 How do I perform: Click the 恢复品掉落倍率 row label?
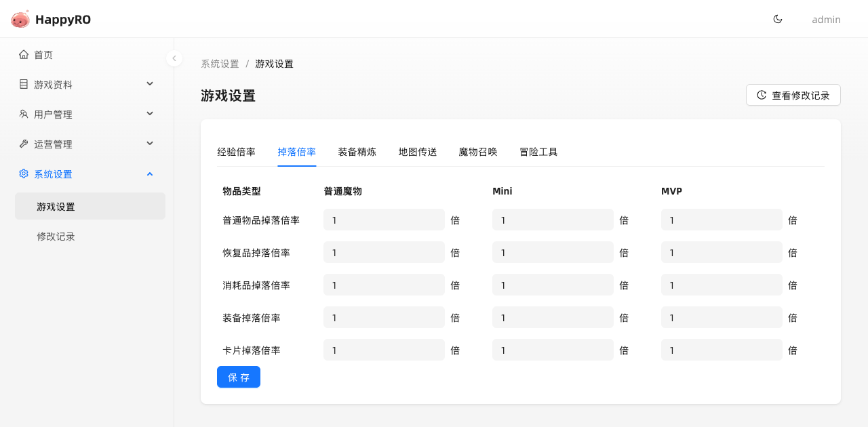256,253
